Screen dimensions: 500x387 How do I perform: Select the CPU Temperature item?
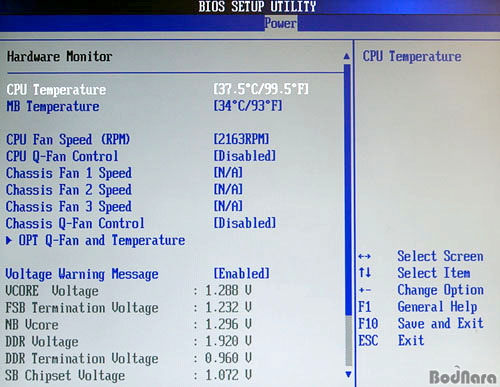(x=56, y=90)
